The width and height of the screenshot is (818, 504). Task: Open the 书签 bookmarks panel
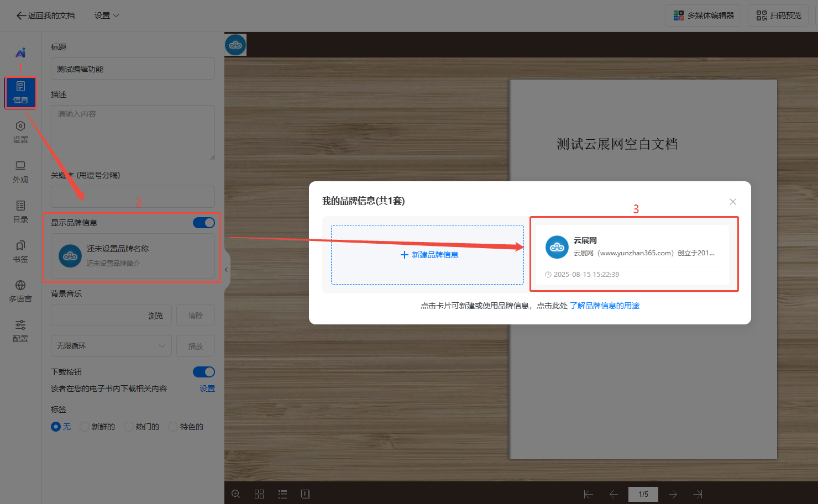20,251
